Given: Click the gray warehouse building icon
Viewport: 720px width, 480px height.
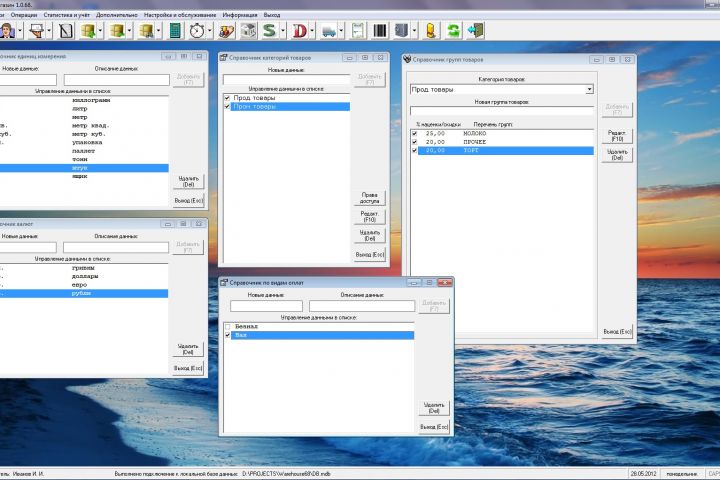Looking at the screenshot, I should click(248, 31).
